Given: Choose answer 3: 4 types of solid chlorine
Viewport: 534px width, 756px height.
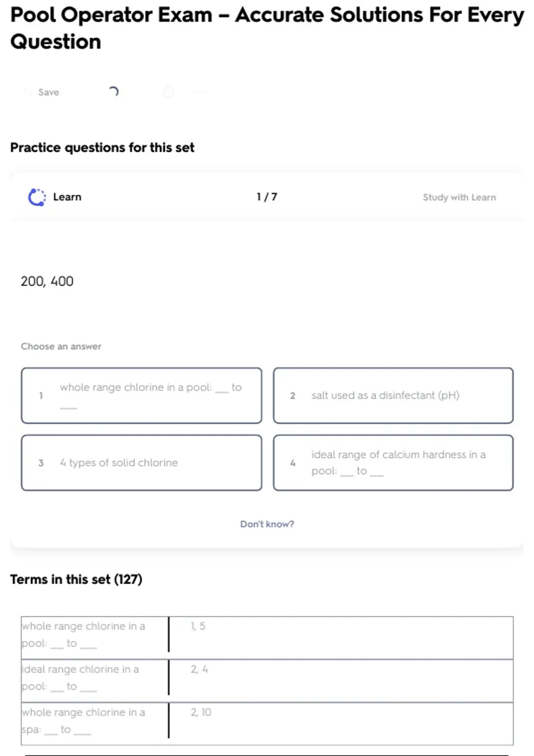Looking at the screenshot, I should [x=141, y=462].
